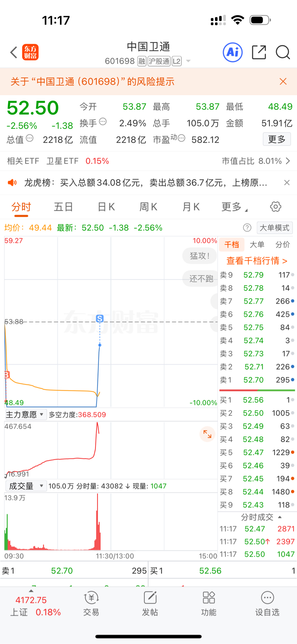
Task: Tap the 多空力度 368.509 value
Action: pos(77,415)
